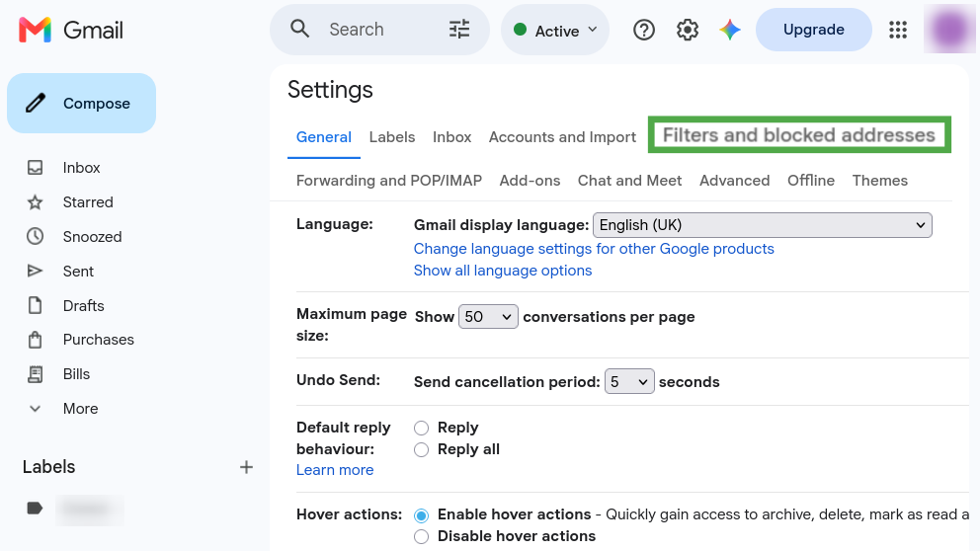Open the Google apps grid
Screen dimensions: 980x551
pos(898,30)
